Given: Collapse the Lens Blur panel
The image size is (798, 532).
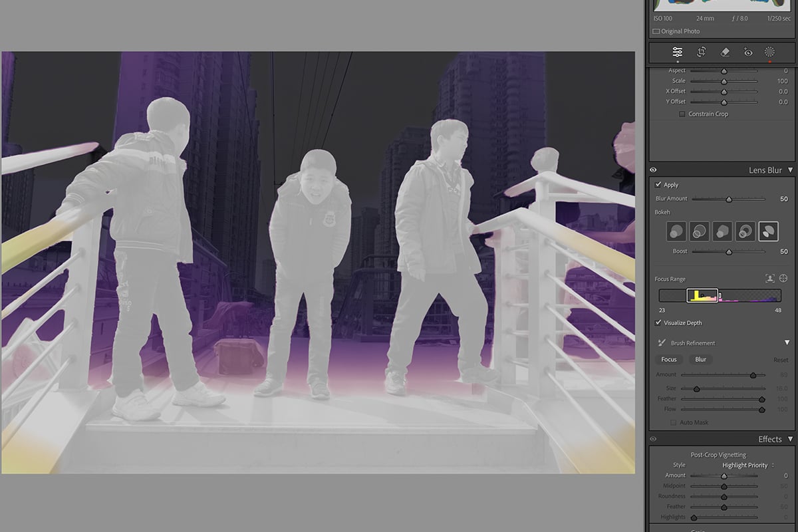Looking at the screenshot, I should [x=791, y=170].
